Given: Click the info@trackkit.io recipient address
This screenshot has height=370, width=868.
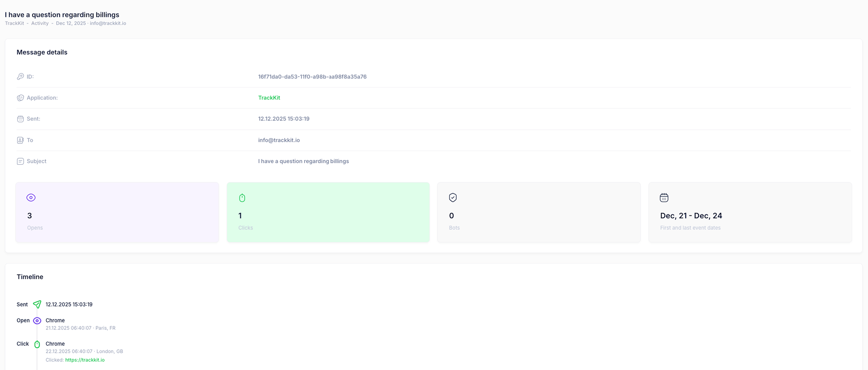Looking at the screenshot, I should click(x=279, y=140).
